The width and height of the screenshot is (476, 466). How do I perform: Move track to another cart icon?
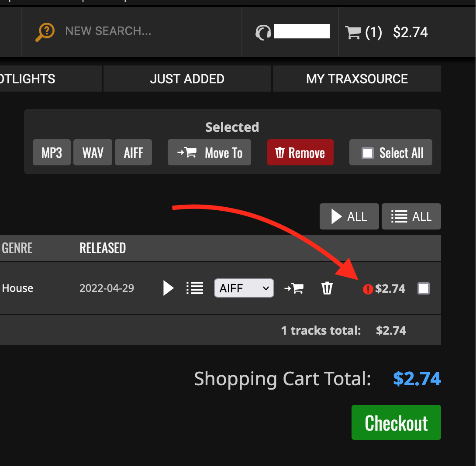click(293, 288)
